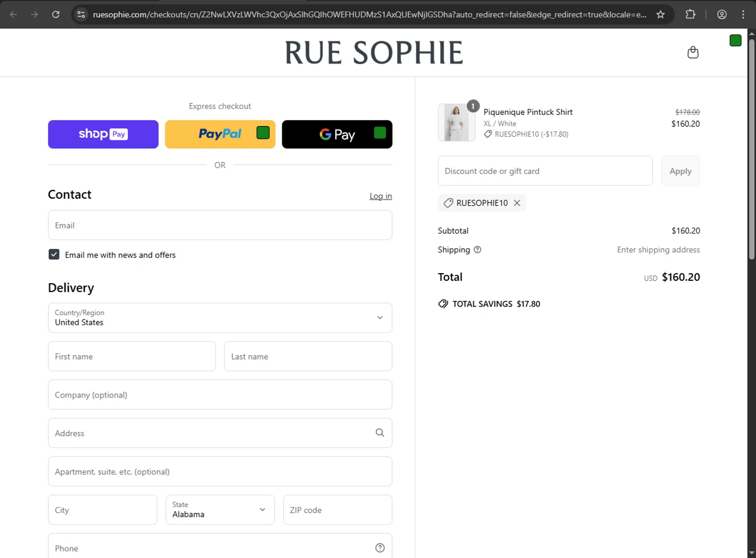Click the XL / White variant text
The height and width of the screenshot is (558, 756).
point(500,123)
